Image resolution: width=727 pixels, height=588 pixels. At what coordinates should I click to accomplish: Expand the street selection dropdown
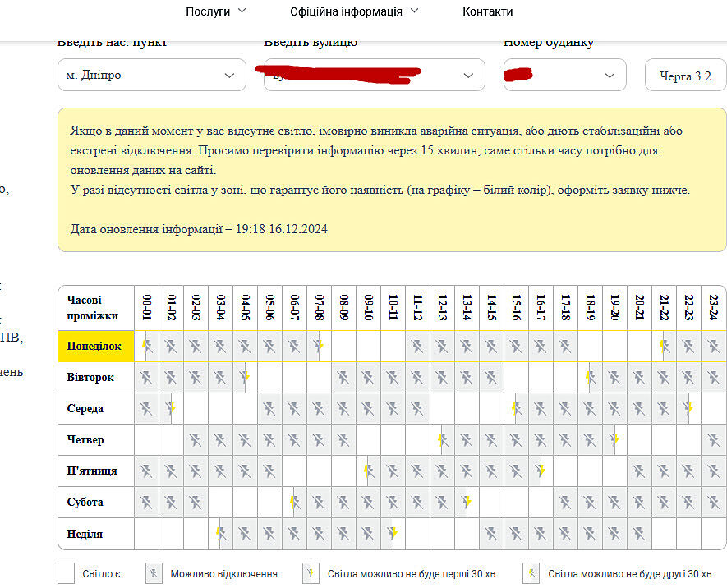point(374,75)
